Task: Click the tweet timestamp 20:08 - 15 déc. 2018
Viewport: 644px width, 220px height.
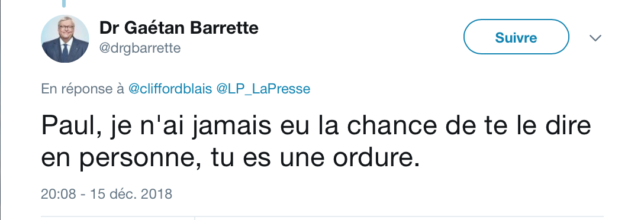Action: [x=107, y=194]
